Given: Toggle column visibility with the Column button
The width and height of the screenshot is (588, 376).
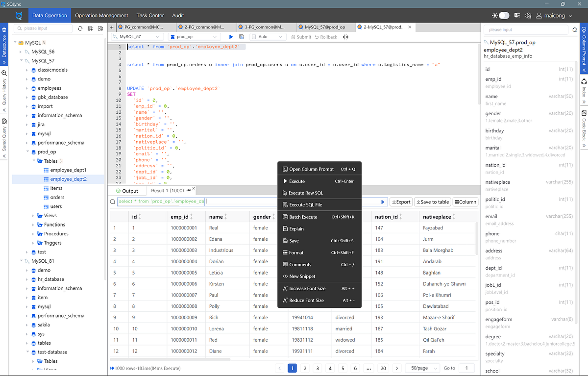Looking at the screenshot, I should 465,201.
